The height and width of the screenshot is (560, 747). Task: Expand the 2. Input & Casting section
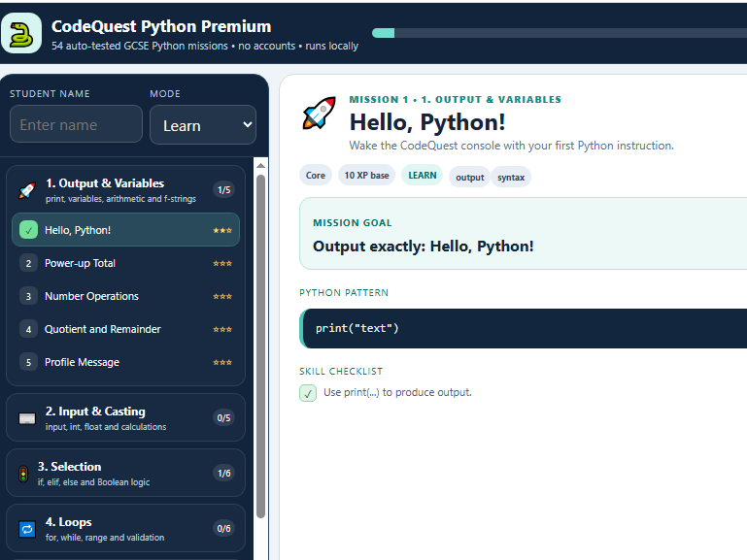coord(125,417)
